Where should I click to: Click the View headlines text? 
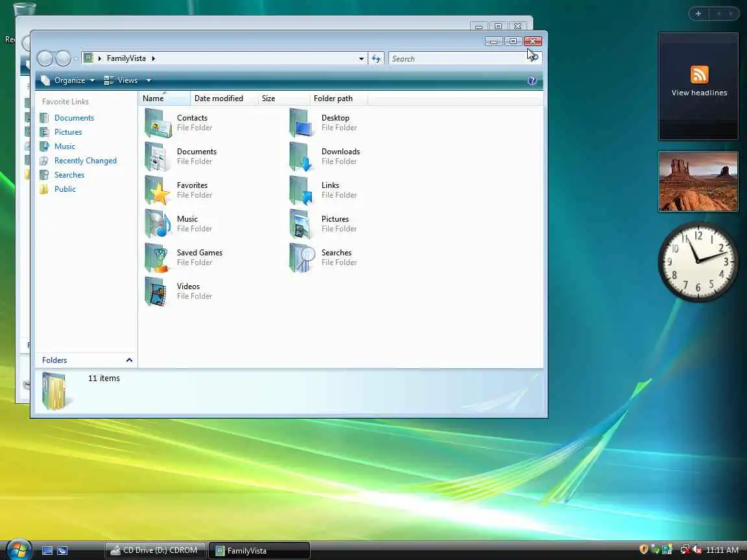tap(700, 93)
